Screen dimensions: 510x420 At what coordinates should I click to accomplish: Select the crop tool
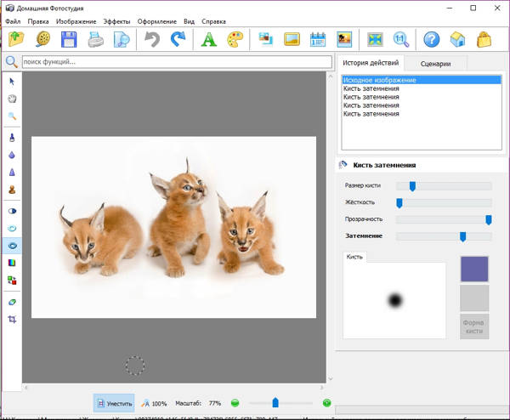[x=12, y=320]
